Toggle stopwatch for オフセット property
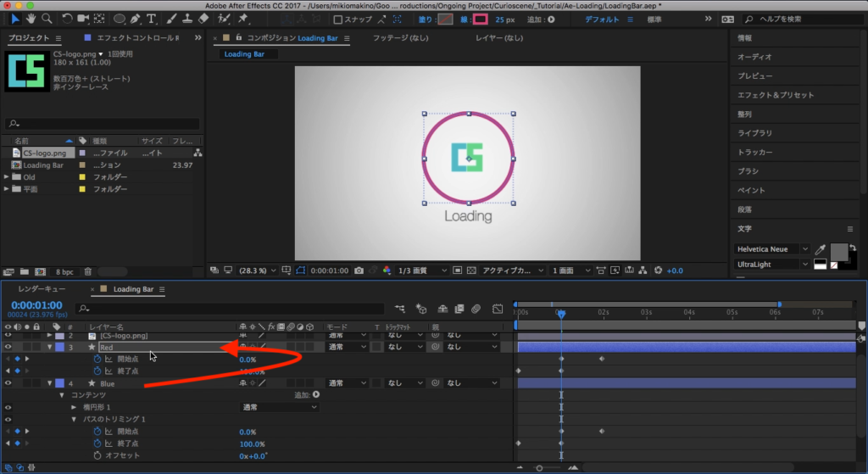Screen dimensions: 868x474 (97, 455)
